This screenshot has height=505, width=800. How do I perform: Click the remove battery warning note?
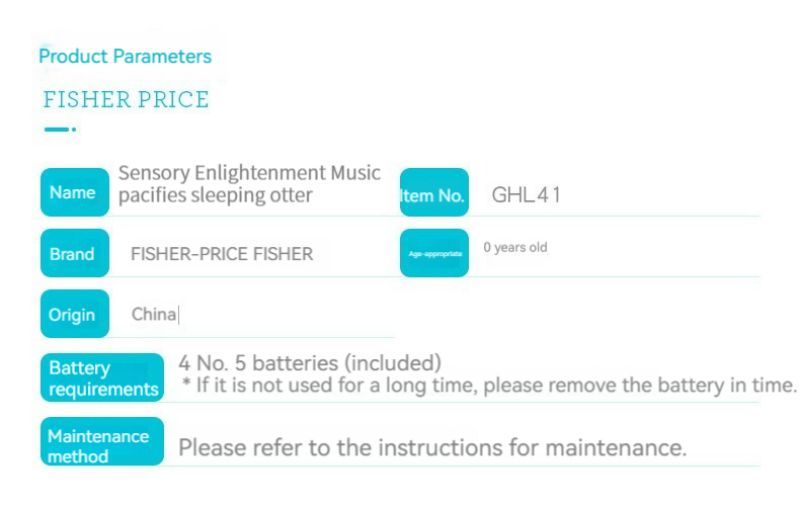489,385
